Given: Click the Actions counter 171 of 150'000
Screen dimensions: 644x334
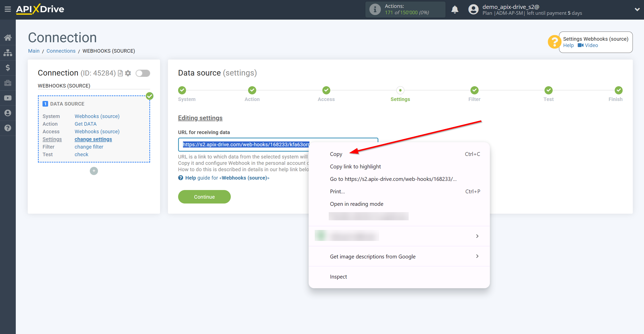Looking at the screenshot, I should [x=407, y=12].
